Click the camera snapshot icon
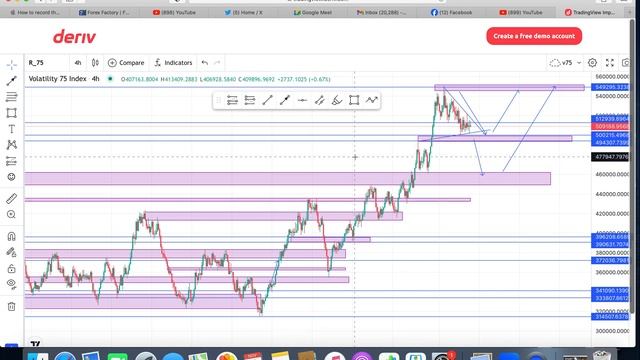Screen dimensions: 640x360 (x=626, y=63)
